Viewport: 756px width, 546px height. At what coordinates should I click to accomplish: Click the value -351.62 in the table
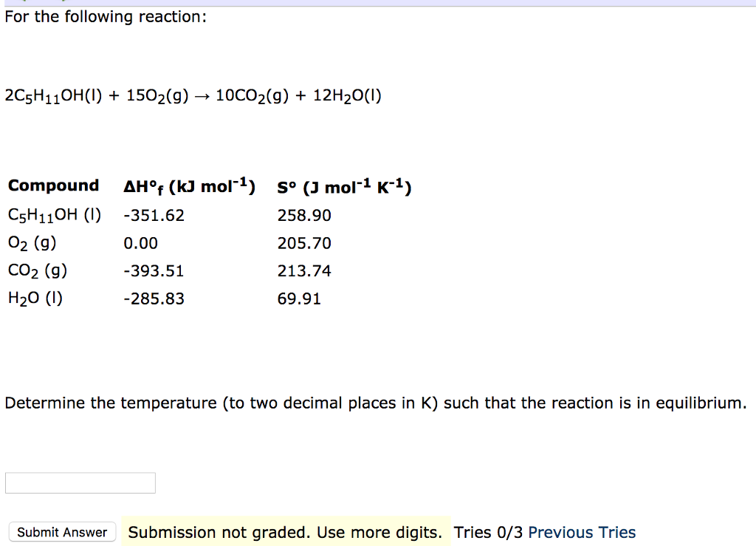coord(154,215)
